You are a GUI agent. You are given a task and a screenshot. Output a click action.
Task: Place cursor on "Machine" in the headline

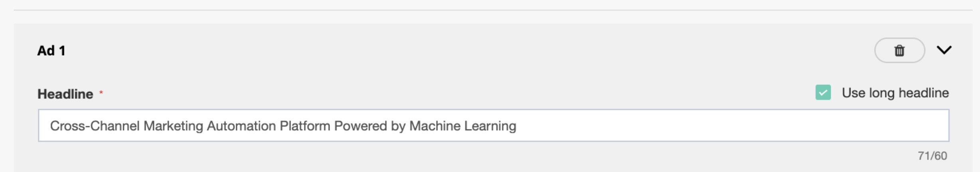pos(435,126)
